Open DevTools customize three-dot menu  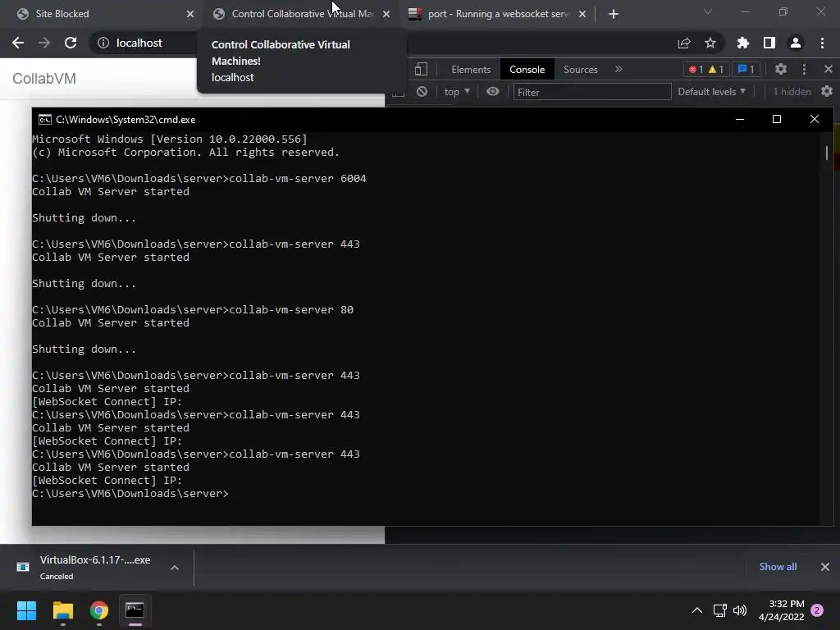coord(804,69)
